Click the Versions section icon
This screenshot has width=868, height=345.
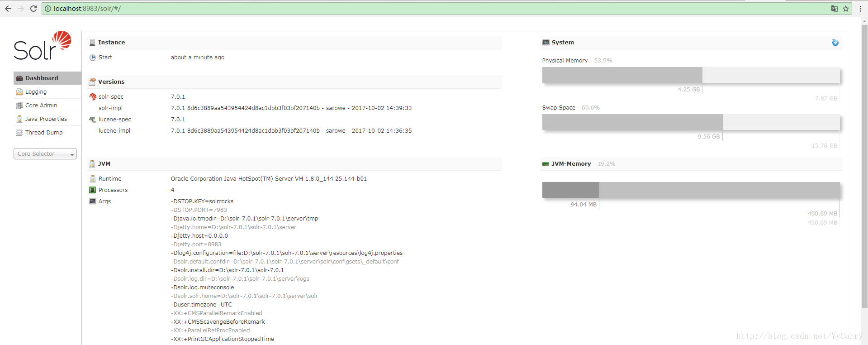pos(92,82)
